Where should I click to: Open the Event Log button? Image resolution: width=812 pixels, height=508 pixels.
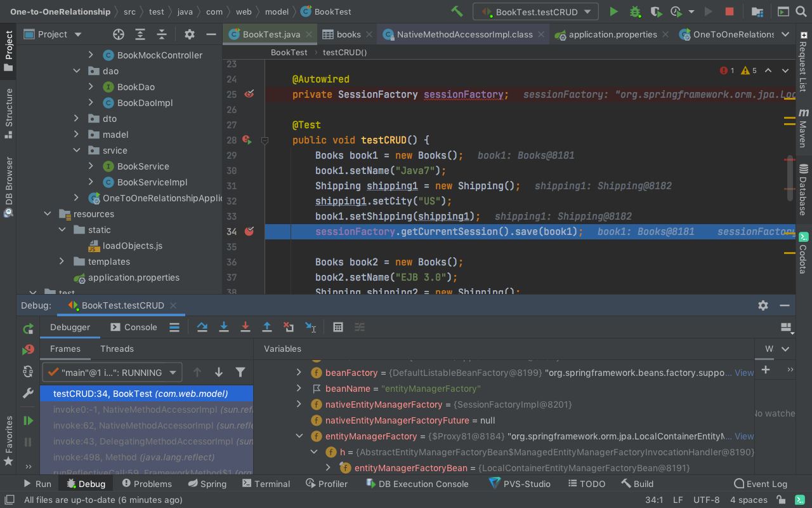coord(760,484)
